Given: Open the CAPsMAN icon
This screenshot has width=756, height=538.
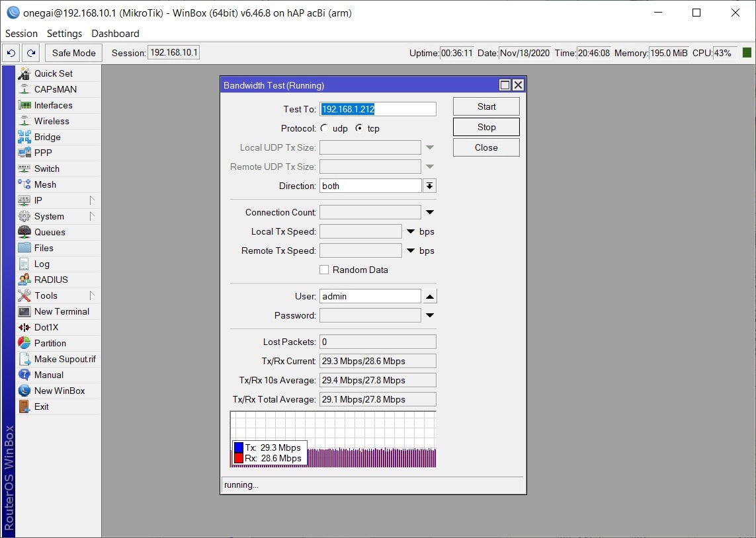Looking at the screenshot, I should pyautogui.click(x=24, y=89).
